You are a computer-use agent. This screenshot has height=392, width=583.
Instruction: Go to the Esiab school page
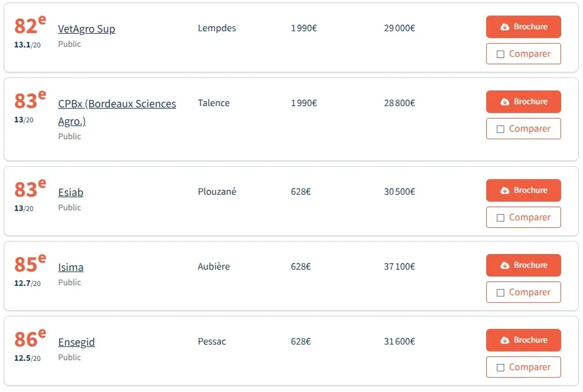(x=71, y=192)
